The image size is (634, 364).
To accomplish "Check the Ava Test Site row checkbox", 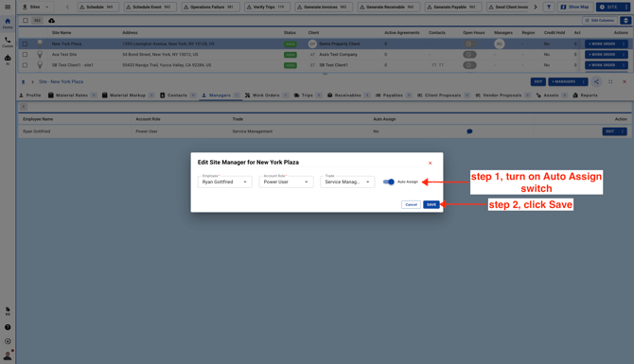I will [25, 54].
